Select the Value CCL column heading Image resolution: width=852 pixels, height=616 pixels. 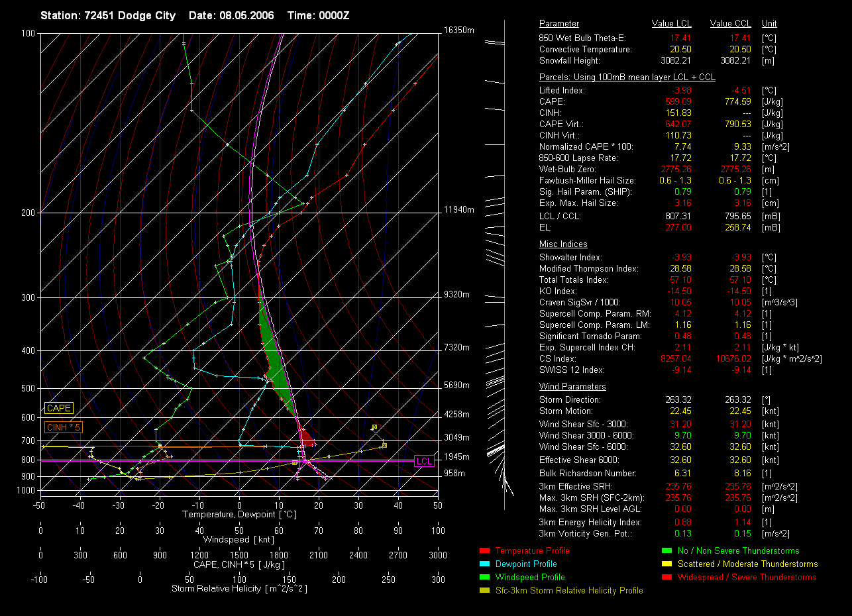coord(730,24)
